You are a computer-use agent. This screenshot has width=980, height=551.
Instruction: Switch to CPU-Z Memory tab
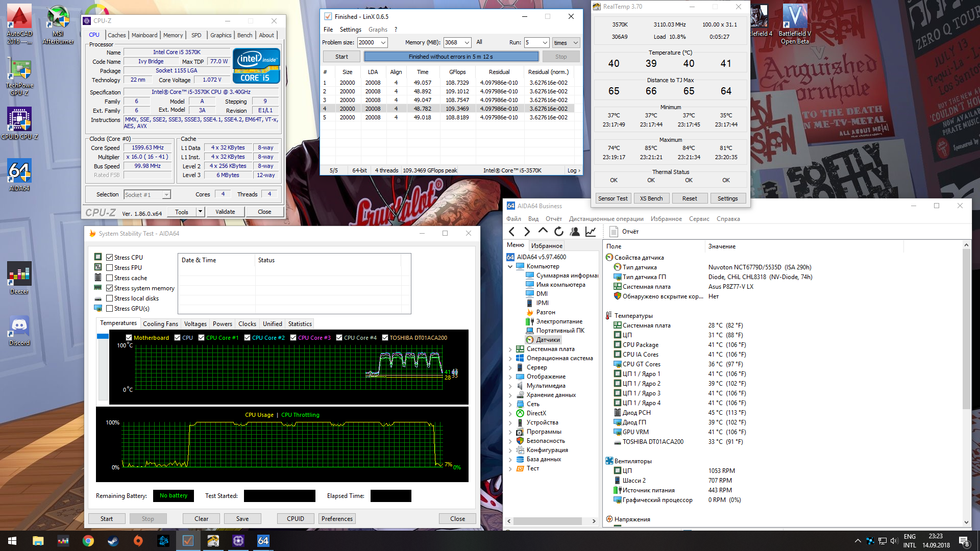coord(173,35)
